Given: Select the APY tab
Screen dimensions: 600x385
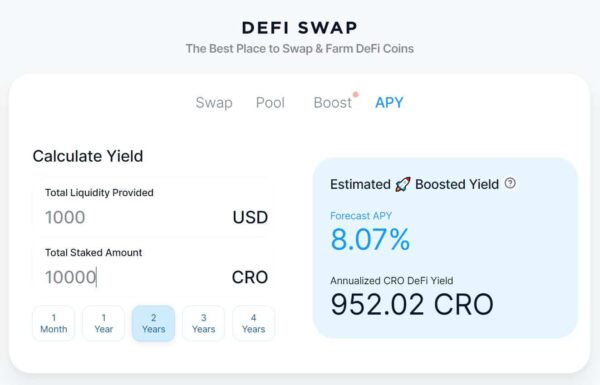Looking at the screenshot, I should [x=389, y=103].
